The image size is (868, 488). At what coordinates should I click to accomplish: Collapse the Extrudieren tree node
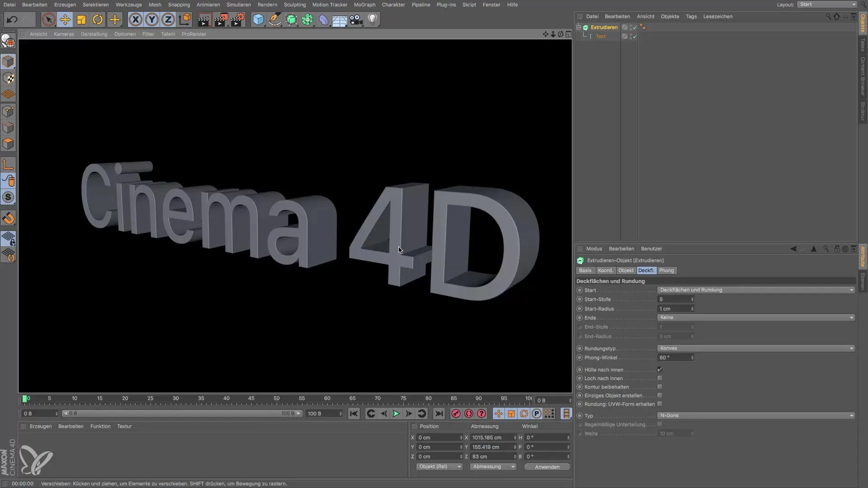(x=579, y=27)
